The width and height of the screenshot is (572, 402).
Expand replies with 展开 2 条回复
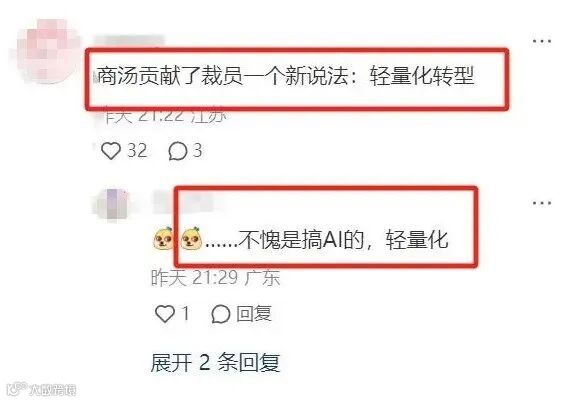pos(215,363)
